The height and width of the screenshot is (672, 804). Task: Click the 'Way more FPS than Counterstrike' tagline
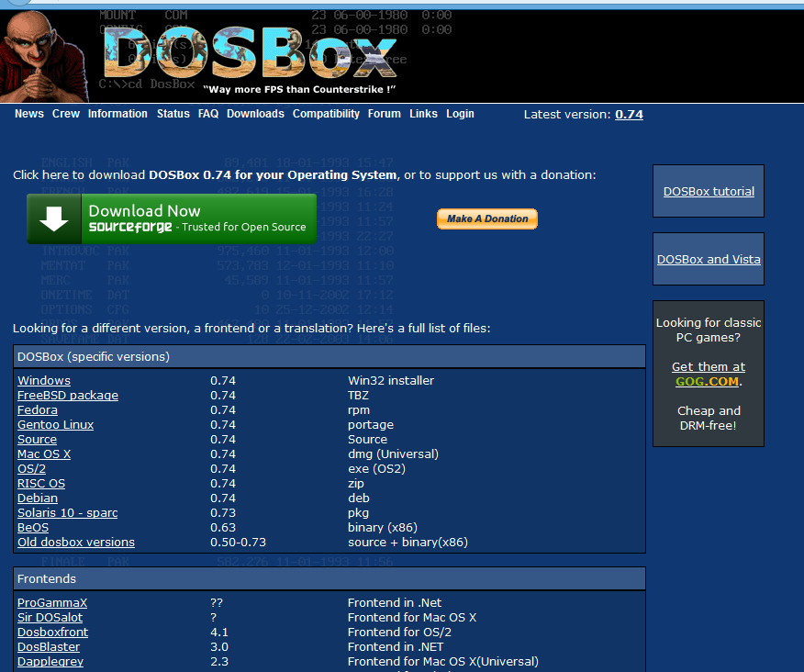(x=299, y=89)
